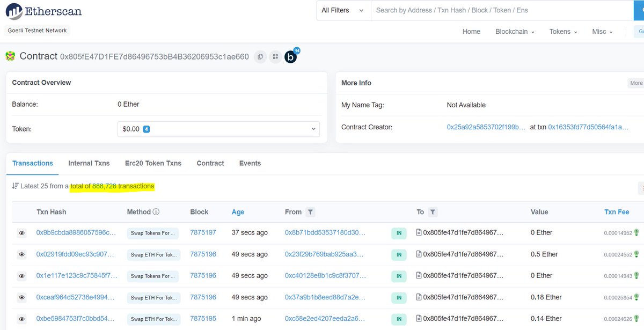Viewport: 644px width, 330px height.
Task: Switch to the Transactions tab
Action: 33,163
